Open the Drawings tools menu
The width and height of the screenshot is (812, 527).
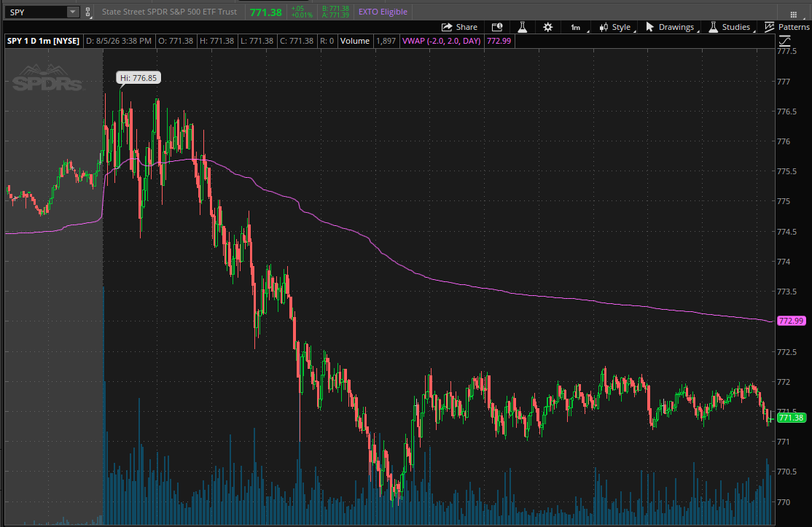[x=671, y=27]
